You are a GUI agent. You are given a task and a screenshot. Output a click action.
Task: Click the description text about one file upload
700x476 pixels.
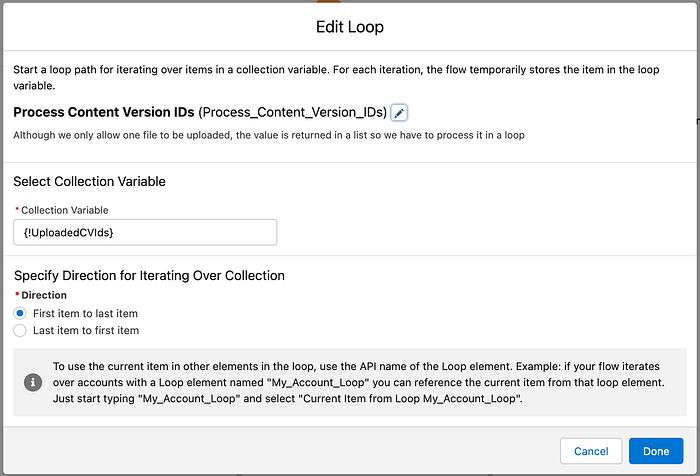(269, 135)
